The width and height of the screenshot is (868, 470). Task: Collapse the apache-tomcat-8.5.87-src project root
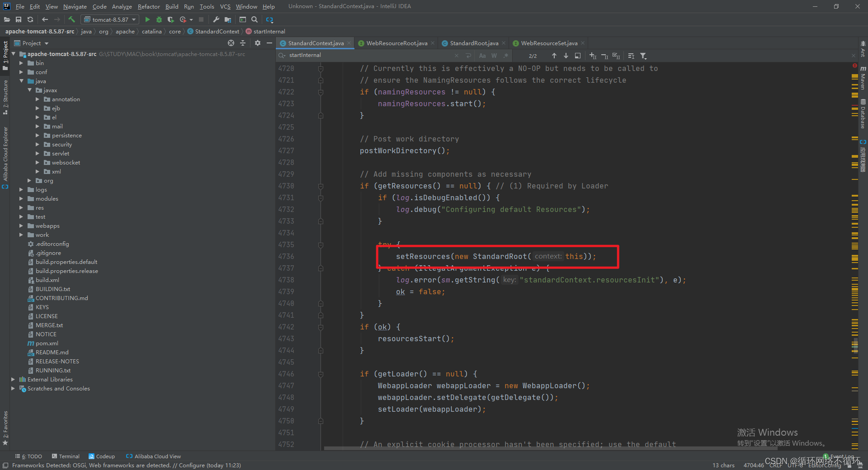13,54
